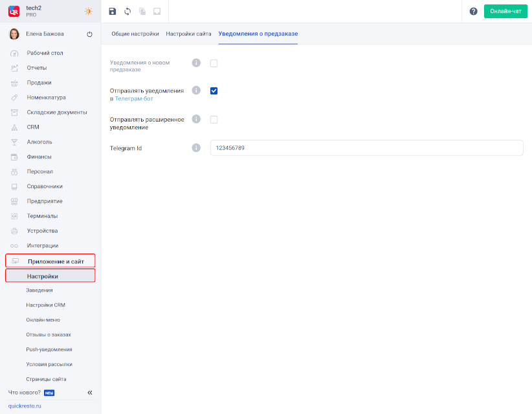This screenshot has height=414, width=532.
Task: Click the logout power icon next to Елена Бажова
Action: pos(89,34)
